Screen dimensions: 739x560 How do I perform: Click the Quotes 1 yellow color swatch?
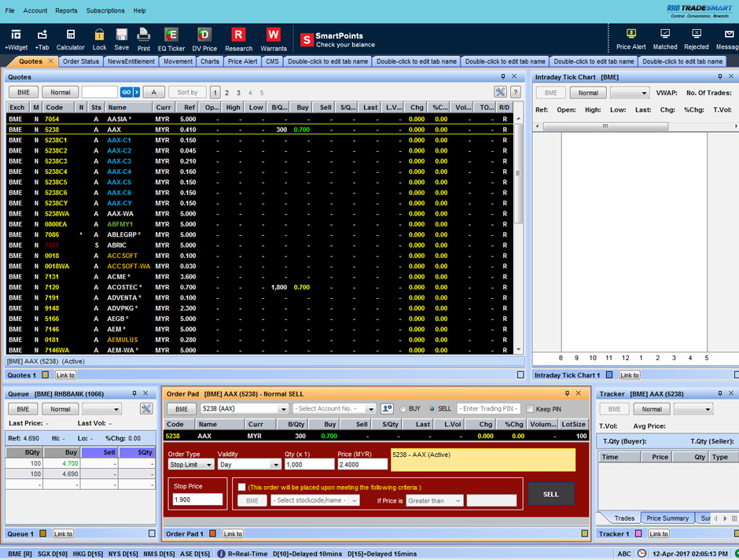click(45, 374)
